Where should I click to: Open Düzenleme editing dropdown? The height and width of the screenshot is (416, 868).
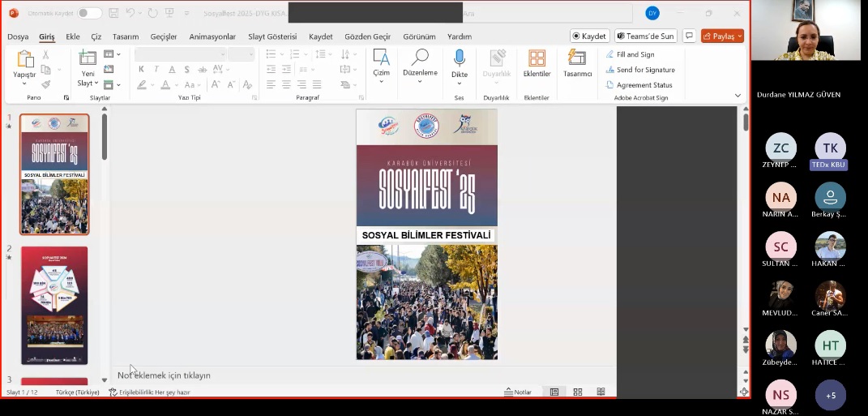pyautogui.click(x=420, y=81)
